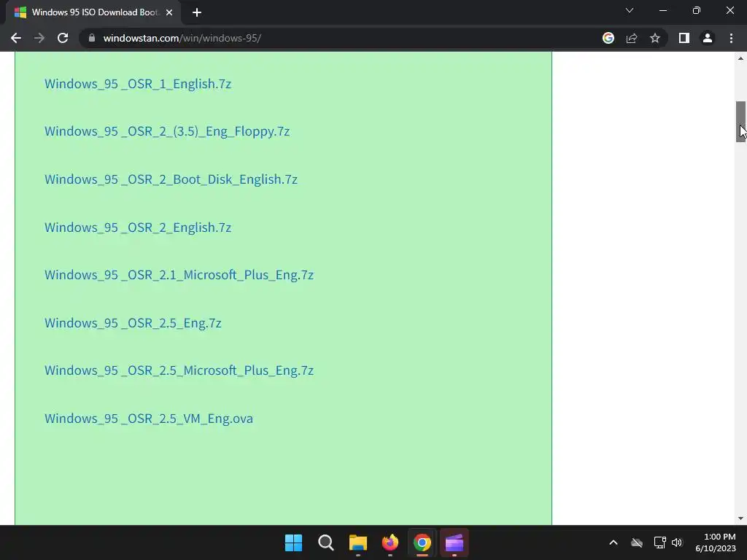The height and width of the screenshot is (560, 747).
Task: Open the cloud sync tray icon
Action: [637, 542]
